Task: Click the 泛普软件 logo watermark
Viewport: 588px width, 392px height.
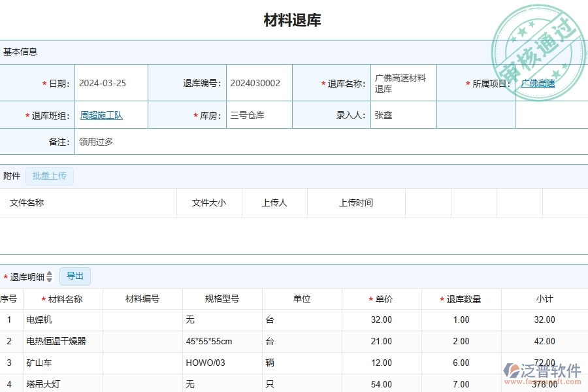Action: click(540, 369)
